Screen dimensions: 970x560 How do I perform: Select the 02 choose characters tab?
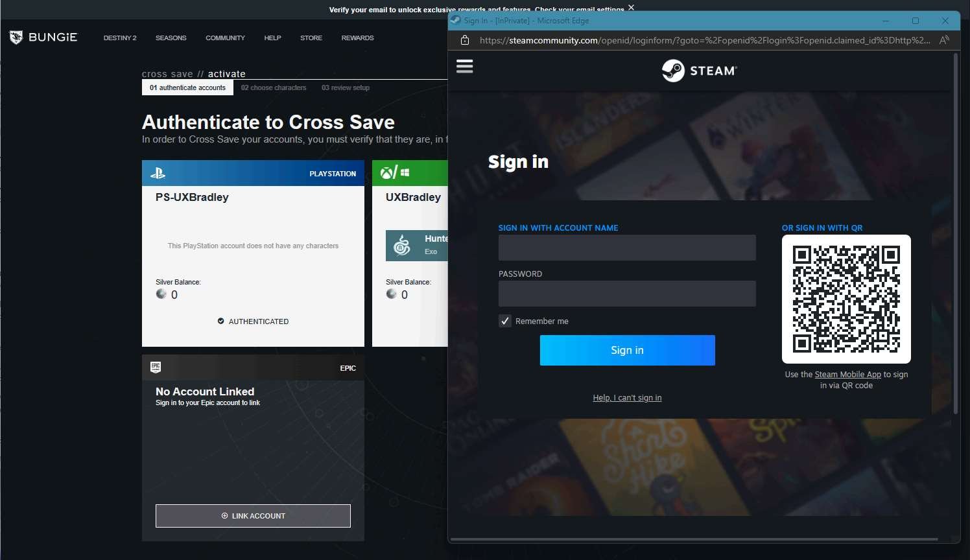coord(274,87)
